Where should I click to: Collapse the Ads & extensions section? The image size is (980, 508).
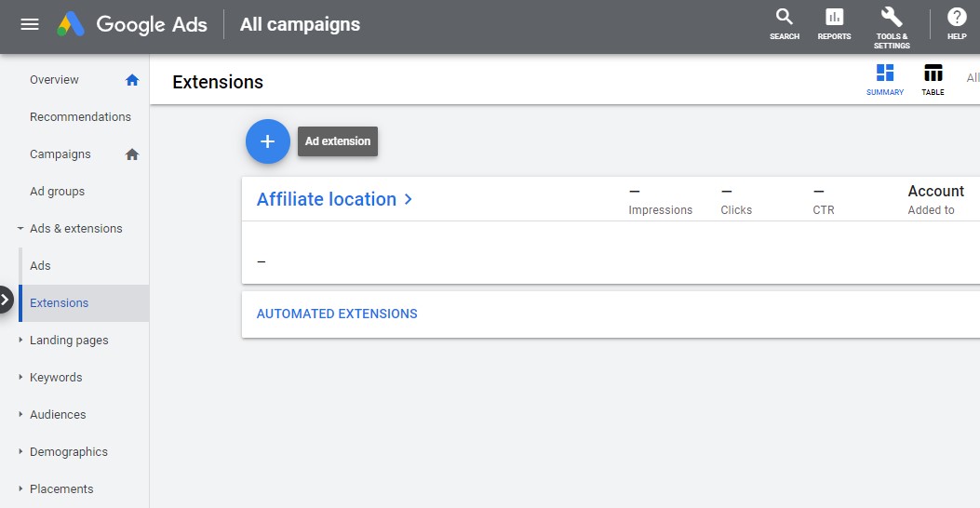pos(20,229)
